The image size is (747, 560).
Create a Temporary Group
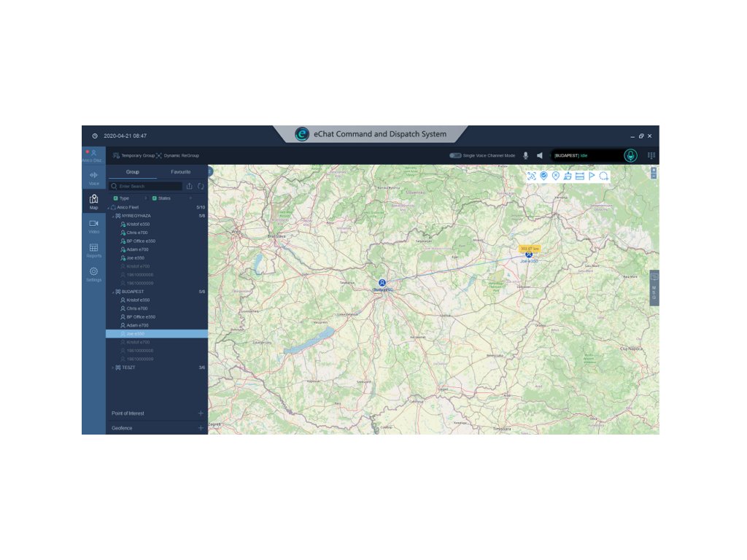point(133,156)
